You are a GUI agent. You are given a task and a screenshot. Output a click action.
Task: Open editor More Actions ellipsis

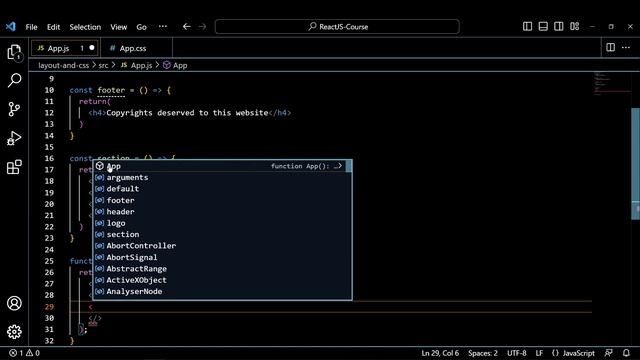[626, 48]
